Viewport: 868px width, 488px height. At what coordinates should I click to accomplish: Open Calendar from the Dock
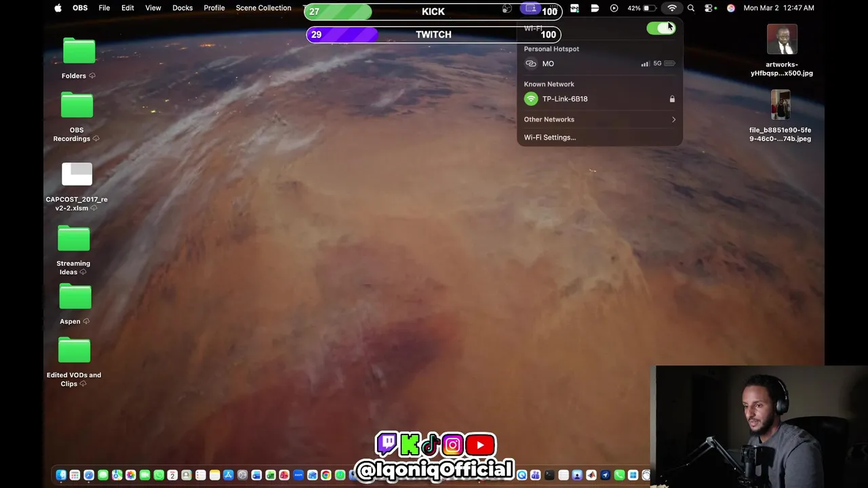(x=172, y=475)
